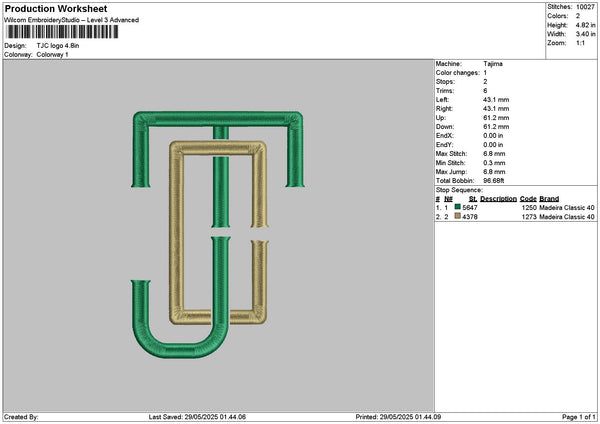Select stop sequence row 2 code 1273
The height and width of the screenshot is (424, 600).
pyautogui.click(x=529, y=217)
